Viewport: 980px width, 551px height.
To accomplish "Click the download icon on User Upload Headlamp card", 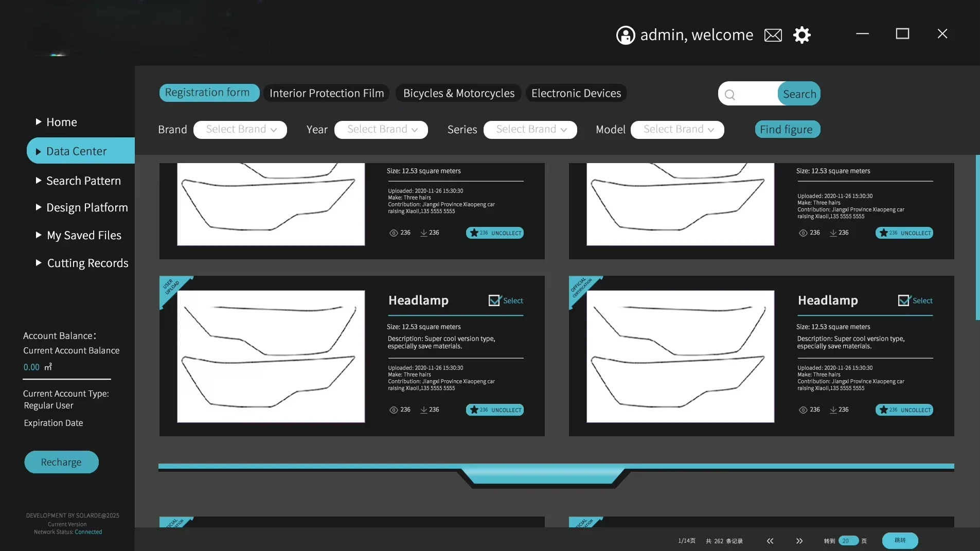I will click(424, 410).
